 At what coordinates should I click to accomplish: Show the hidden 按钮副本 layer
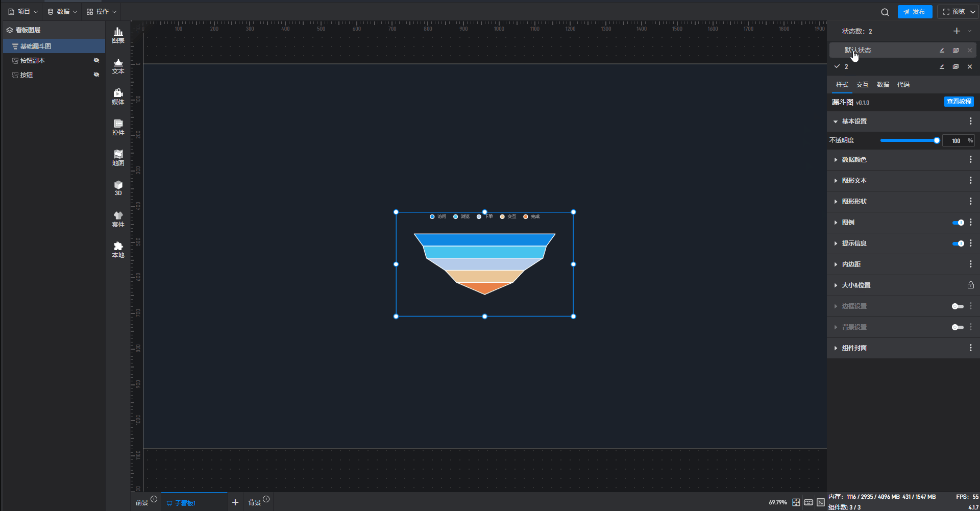(96, 60)
